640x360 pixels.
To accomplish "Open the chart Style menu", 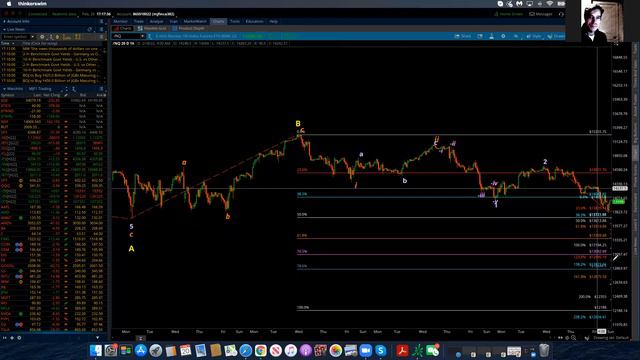I will click(533, 36).
